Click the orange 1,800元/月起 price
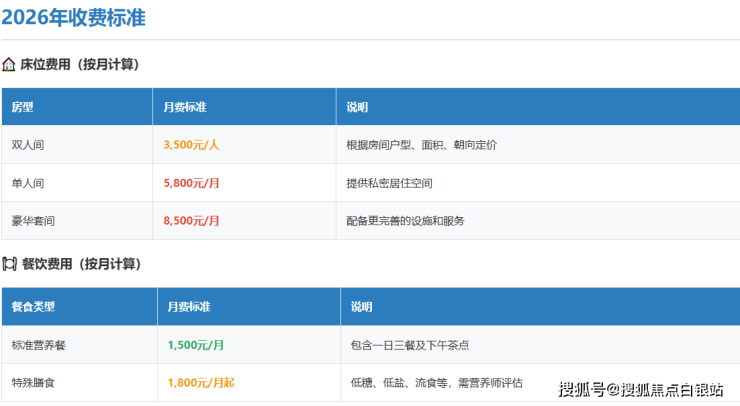 click(x=201, y=382)
